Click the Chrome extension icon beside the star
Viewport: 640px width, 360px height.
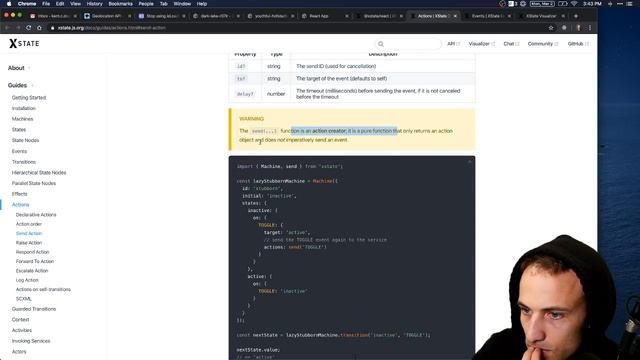564,28
